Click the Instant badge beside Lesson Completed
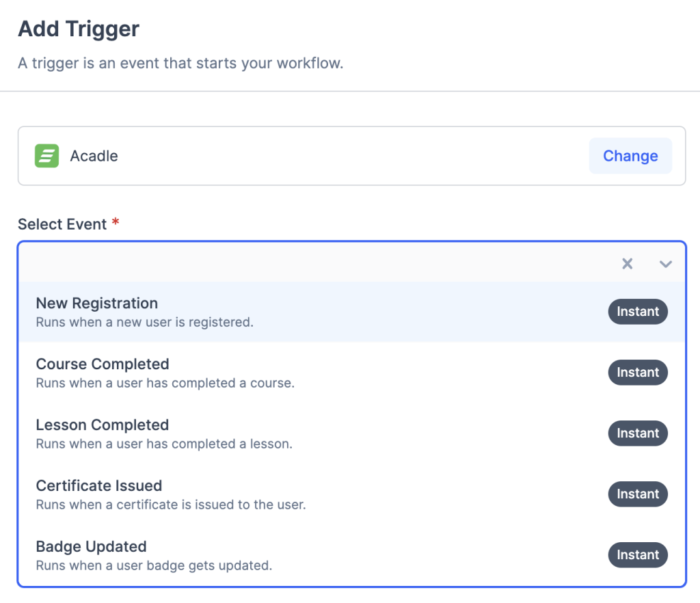 638,433
